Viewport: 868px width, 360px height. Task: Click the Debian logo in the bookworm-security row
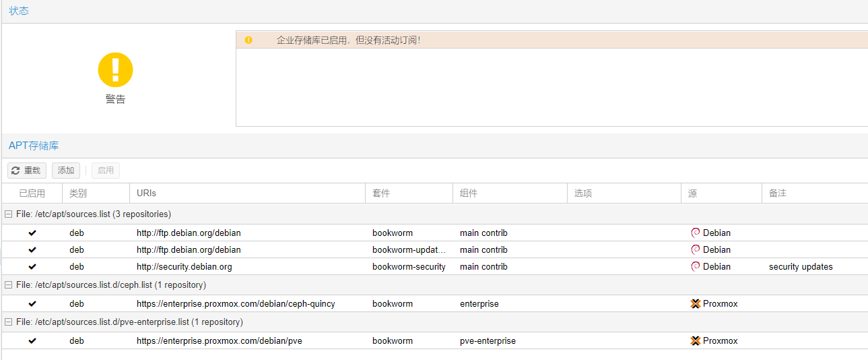tap(695, 266)
